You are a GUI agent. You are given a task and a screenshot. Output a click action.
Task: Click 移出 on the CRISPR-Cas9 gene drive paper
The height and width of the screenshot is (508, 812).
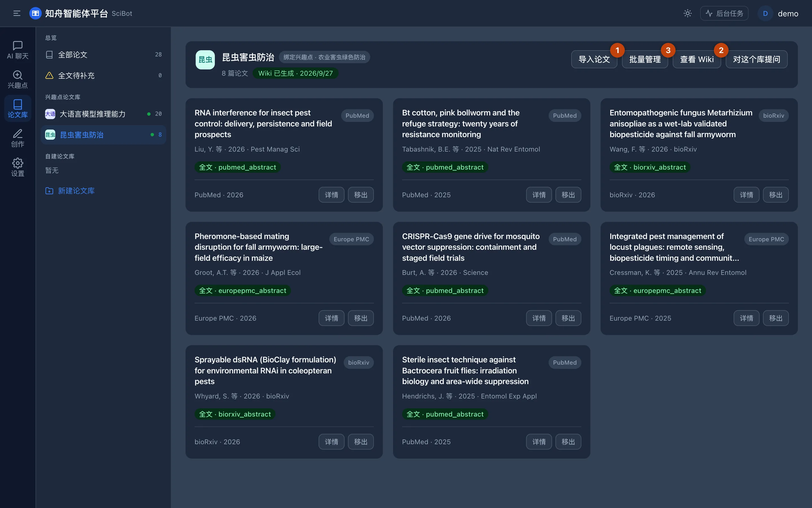(568, 318)
